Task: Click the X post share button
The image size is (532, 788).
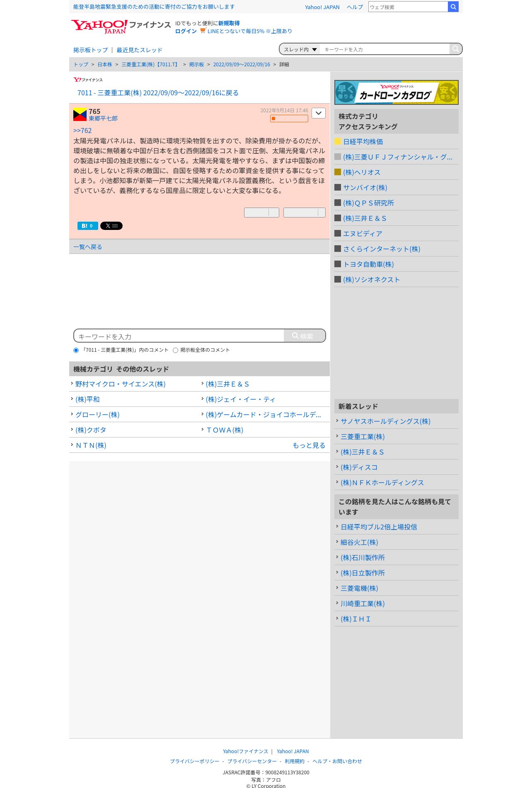Action: tap(111, 226)
